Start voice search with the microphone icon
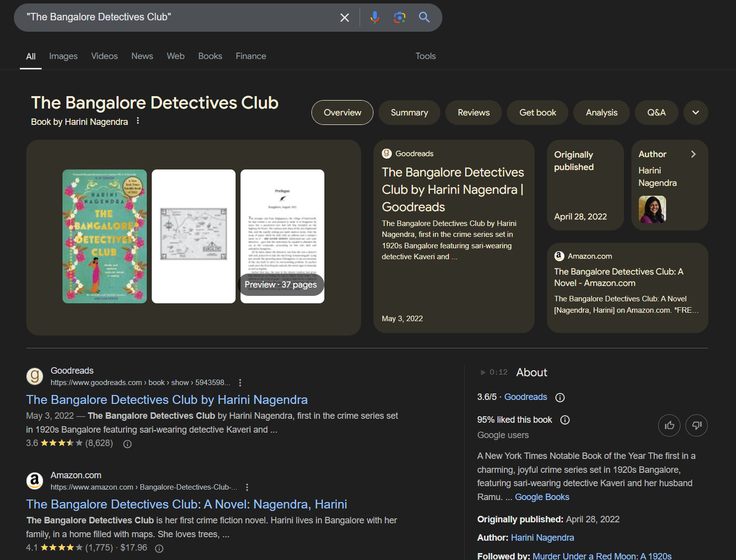 tap(375, 18)
